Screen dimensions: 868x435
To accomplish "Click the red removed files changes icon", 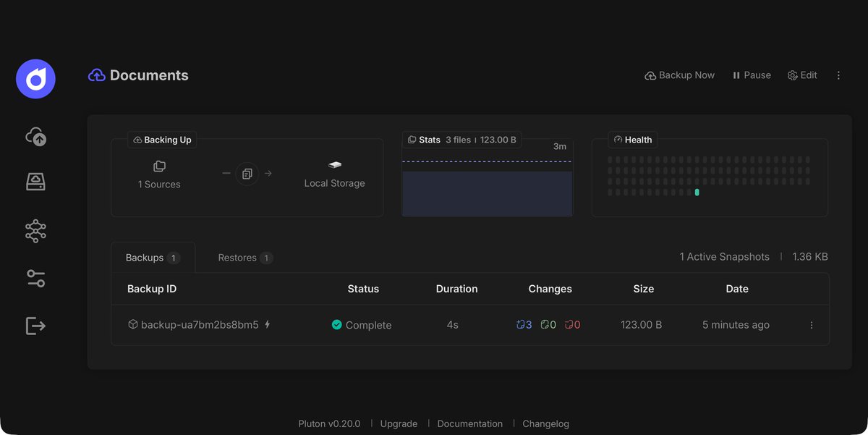I will point(569,325).
